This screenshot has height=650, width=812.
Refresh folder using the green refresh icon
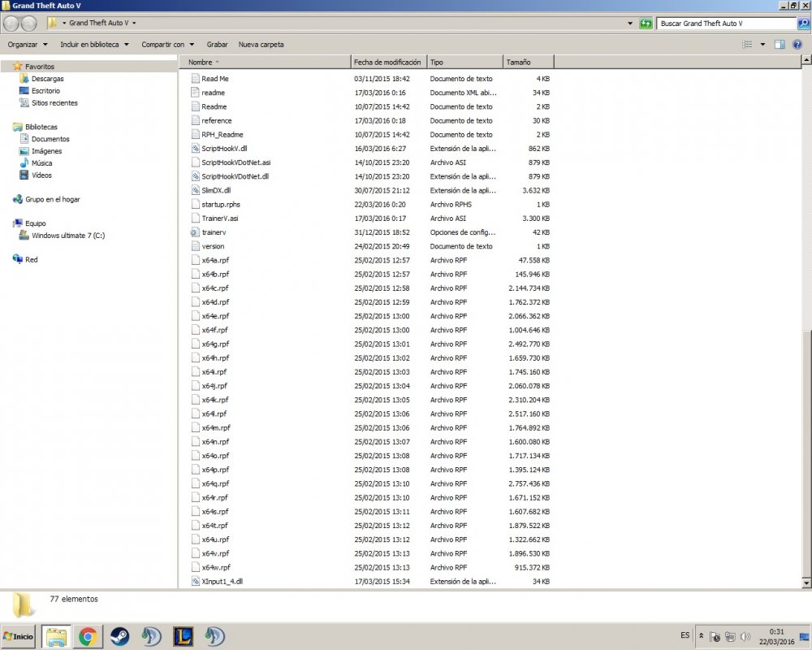click(x=646, y=24)
